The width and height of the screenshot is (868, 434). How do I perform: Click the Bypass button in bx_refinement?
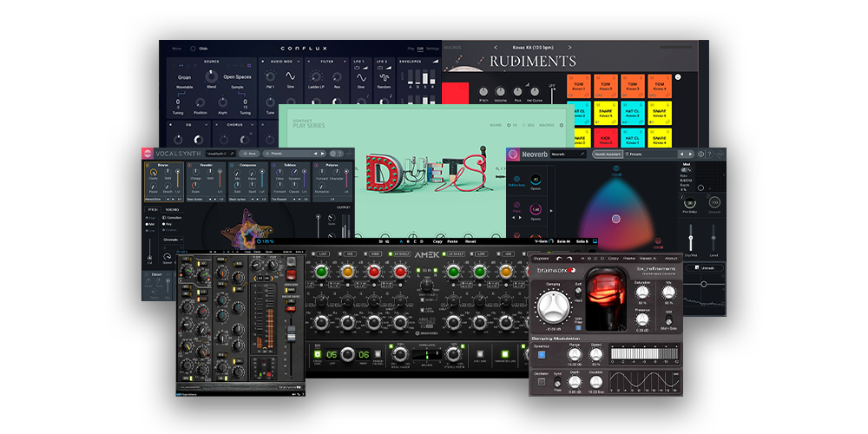point(541,258)
